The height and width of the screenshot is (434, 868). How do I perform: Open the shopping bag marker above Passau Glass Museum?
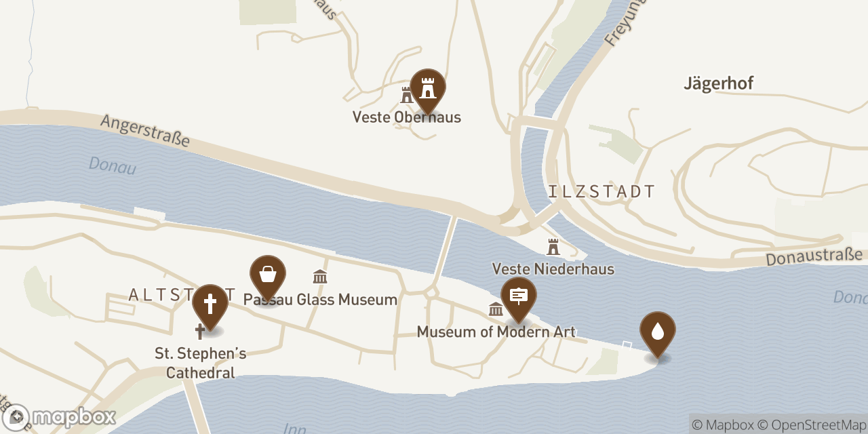click(x=267, y=273)
